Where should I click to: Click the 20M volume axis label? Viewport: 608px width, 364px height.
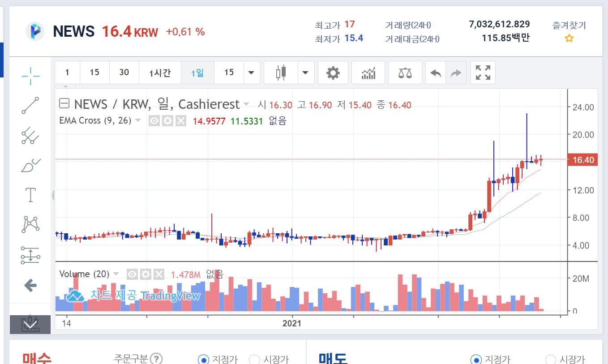pyautogui.click(x=581, y=278)
